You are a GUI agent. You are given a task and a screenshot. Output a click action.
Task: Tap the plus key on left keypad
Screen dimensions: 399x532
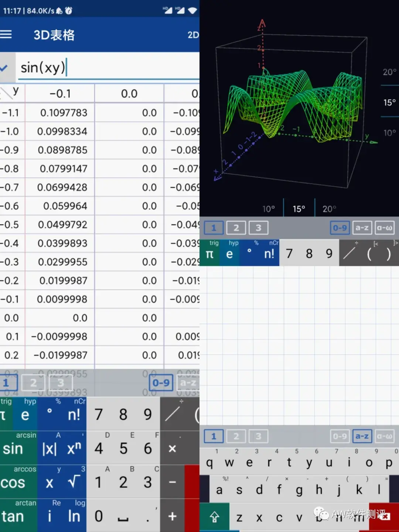click(x=172, y=515)
